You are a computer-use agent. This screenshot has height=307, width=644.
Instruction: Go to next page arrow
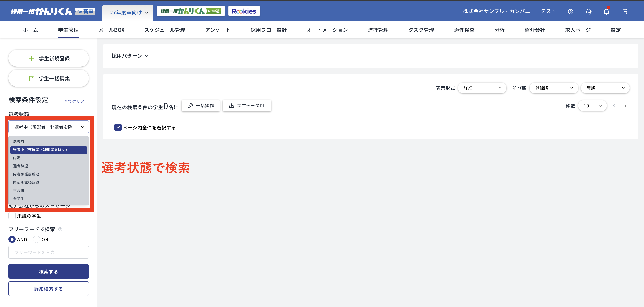(625, 106)
